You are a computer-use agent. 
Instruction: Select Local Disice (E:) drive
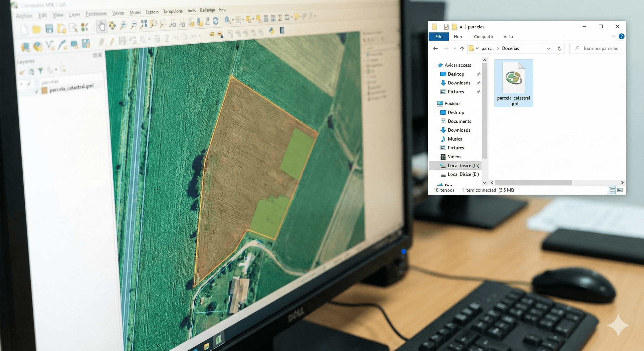pyautogui.click(x=460, y=174)
